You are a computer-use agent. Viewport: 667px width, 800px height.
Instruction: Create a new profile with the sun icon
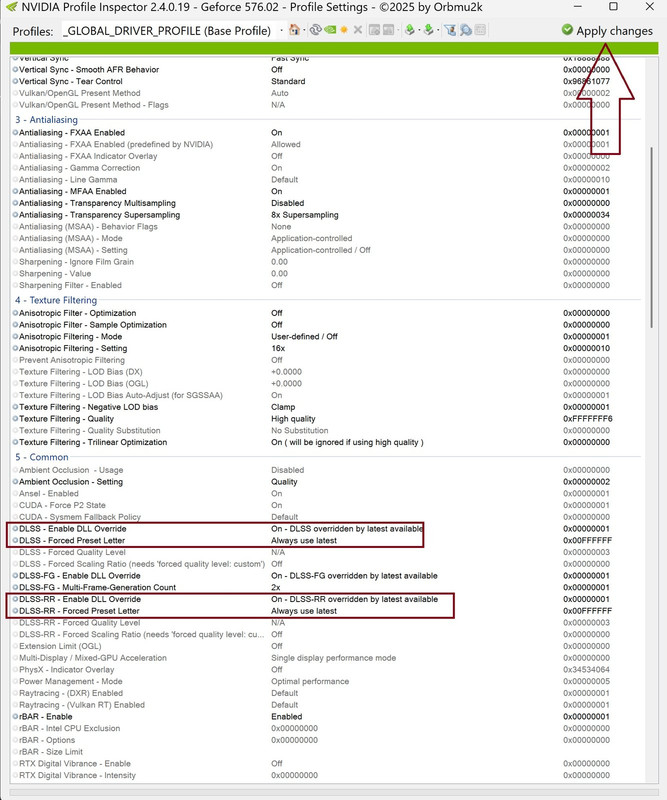pos(344,30)
